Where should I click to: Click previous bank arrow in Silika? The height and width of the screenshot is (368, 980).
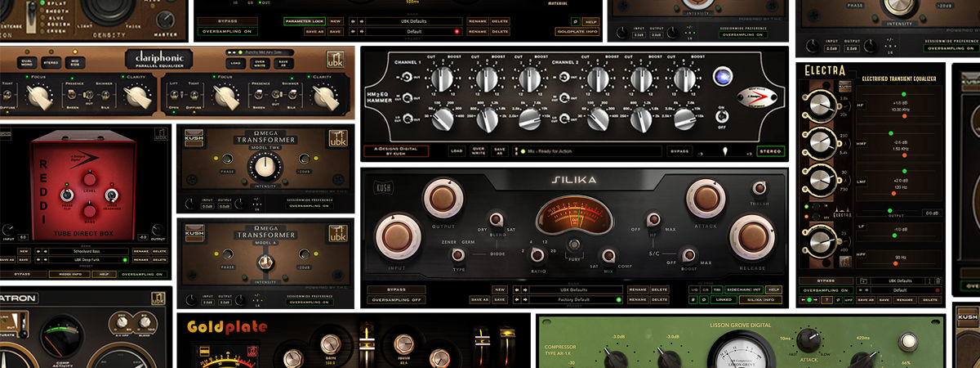pyautogui.click(x=517, y=289)
